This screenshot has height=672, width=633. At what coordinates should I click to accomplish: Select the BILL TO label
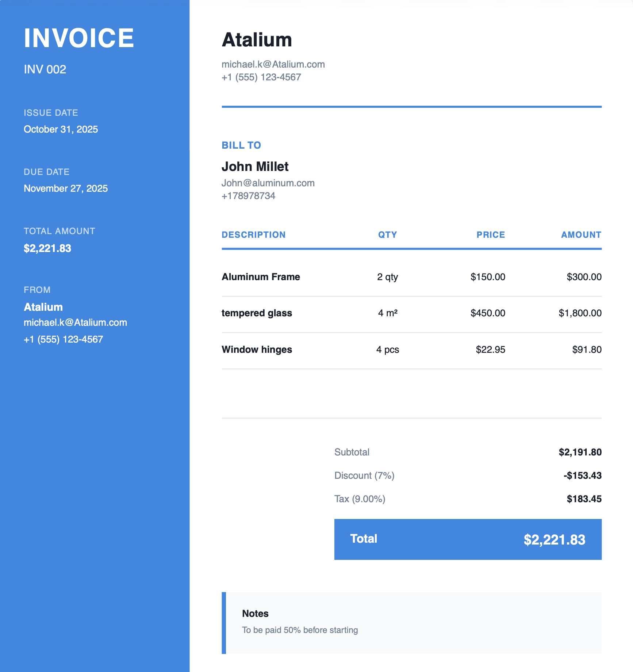click(x=241, y=145)
